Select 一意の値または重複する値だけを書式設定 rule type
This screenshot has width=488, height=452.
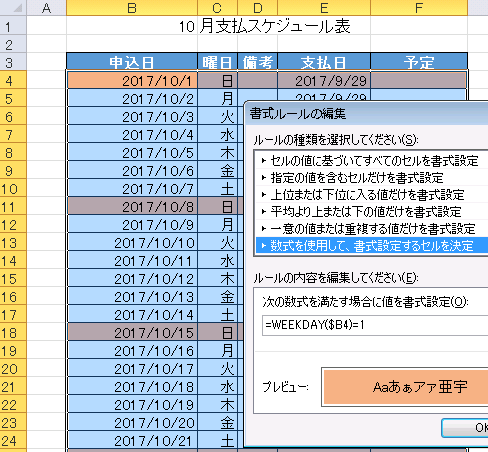pyautogui.click(x=372, y=229)
